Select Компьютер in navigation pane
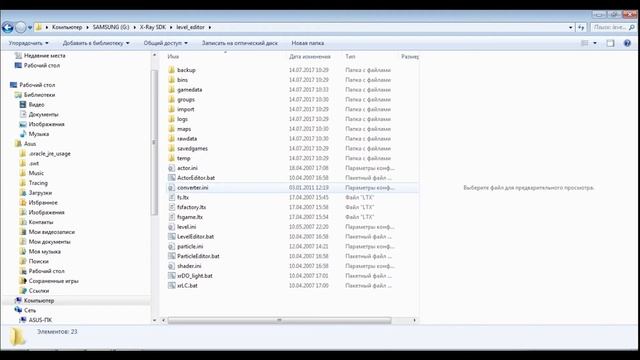This screenshot has width=640, height=360. point(39,300)
